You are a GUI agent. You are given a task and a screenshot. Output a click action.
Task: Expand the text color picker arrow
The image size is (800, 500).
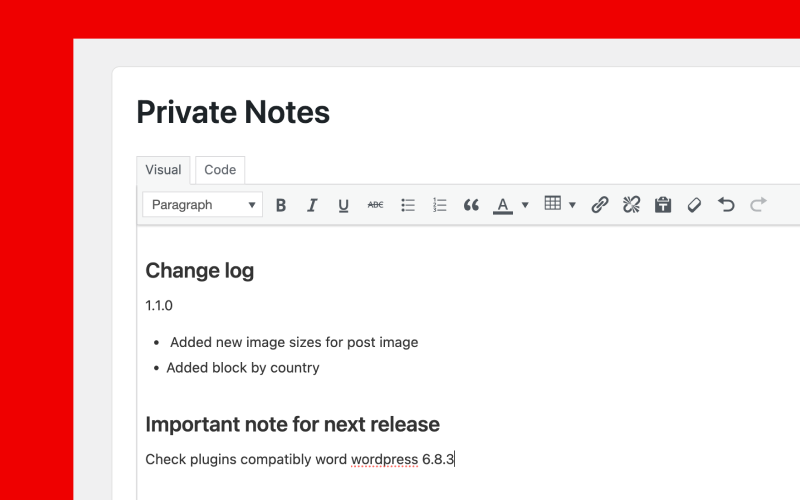525,205
